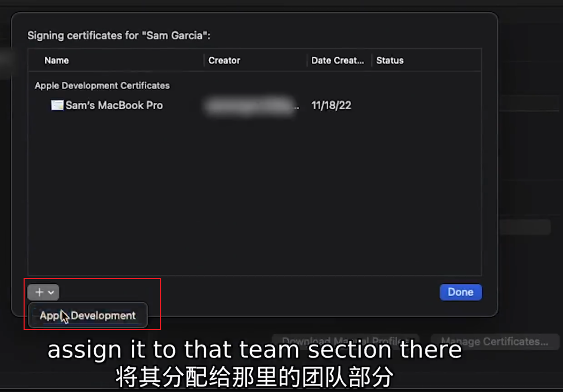Sort by the Name column header

pyautogui.click(x=57, y=61)
